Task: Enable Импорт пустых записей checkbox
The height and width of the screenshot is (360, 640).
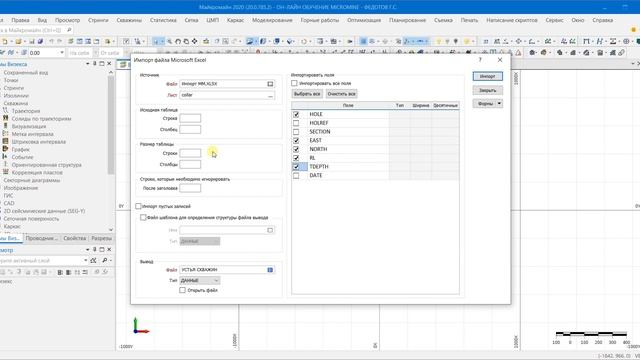Action: tap(138, 206)
